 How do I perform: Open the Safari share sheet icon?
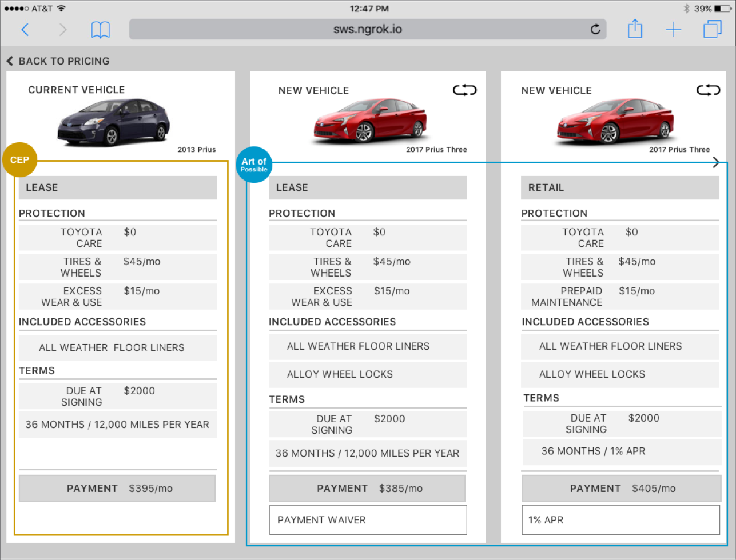(x=635, y=29)
